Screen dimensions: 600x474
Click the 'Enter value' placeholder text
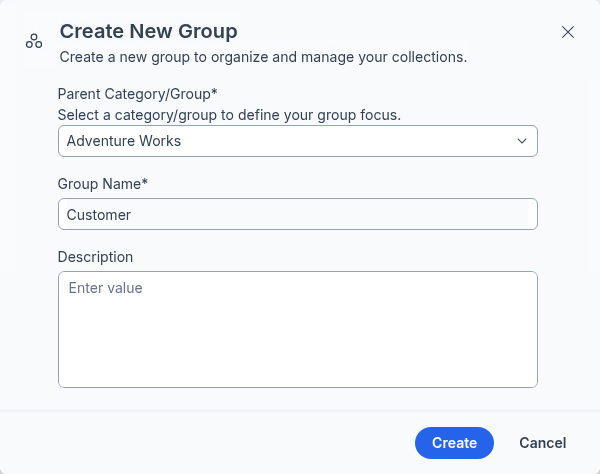tap(105, 288)
